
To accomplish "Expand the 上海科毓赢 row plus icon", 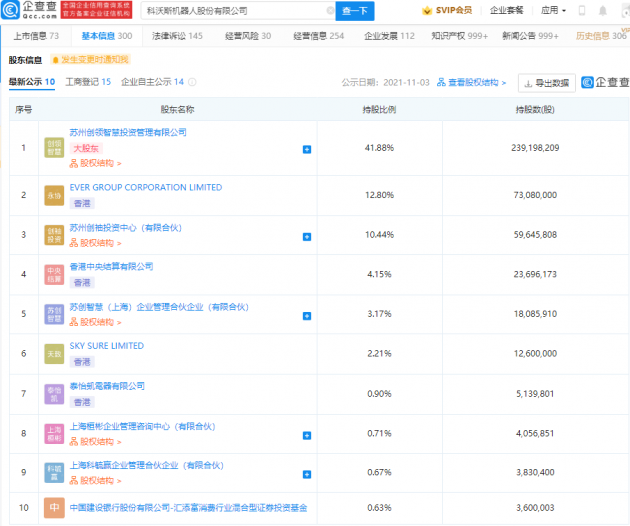I will pos(307,475).
